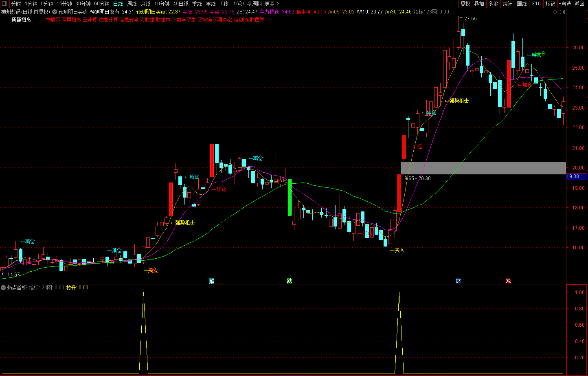Switch to 周线 weekly chart period
The image size is (588, 376).
point(132,4)
